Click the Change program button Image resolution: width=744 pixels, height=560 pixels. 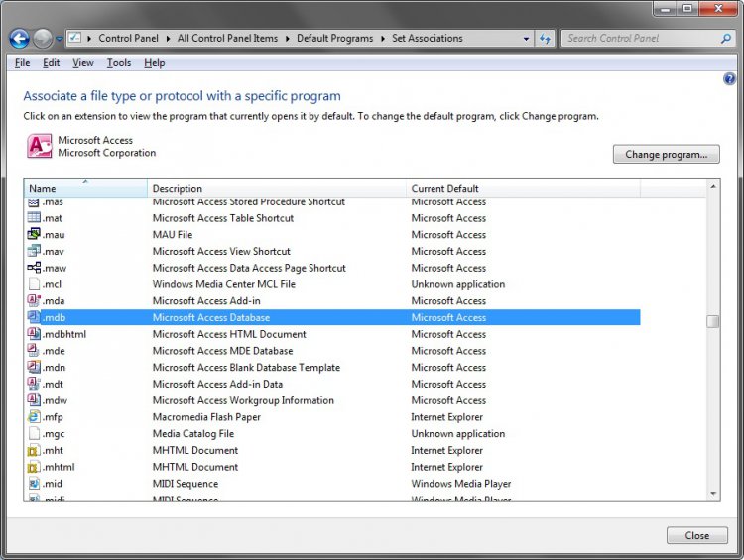667,154
